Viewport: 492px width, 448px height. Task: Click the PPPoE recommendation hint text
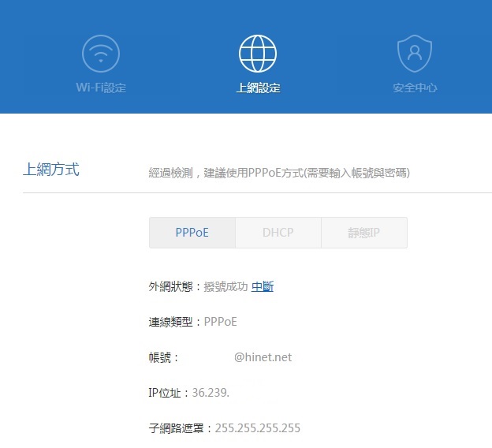[279, 173]
